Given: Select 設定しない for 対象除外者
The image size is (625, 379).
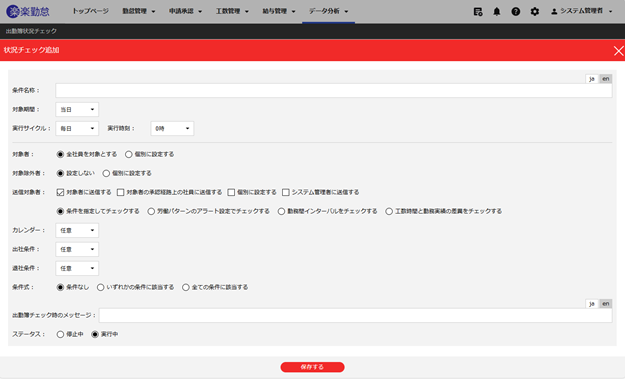Looking at the screenshot, I should [60, 173].
